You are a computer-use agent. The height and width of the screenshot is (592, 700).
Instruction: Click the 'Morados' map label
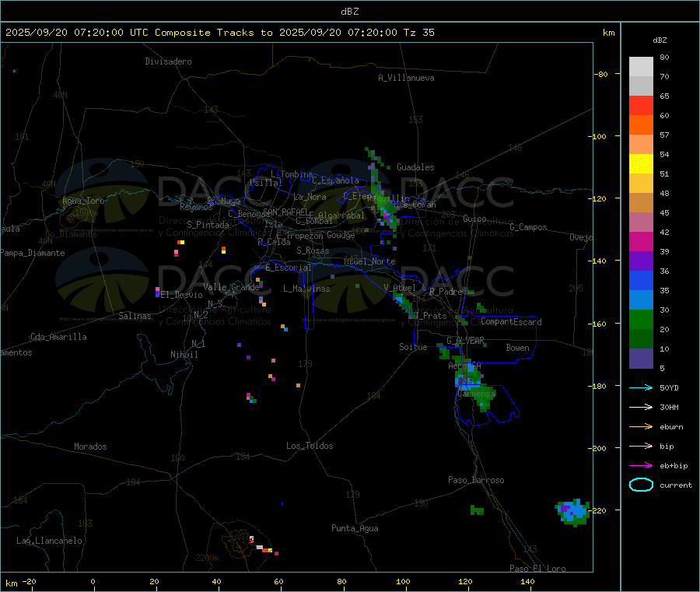tap(90, 447)
